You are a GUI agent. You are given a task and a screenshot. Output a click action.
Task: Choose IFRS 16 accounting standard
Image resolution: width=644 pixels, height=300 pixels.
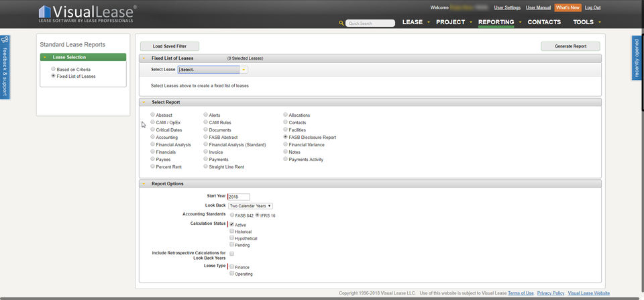(258, 215)
